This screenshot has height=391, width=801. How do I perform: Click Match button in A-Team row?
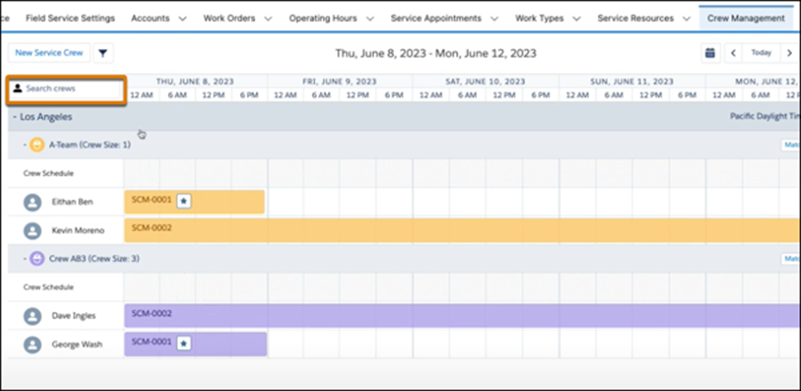coord(791,145)
